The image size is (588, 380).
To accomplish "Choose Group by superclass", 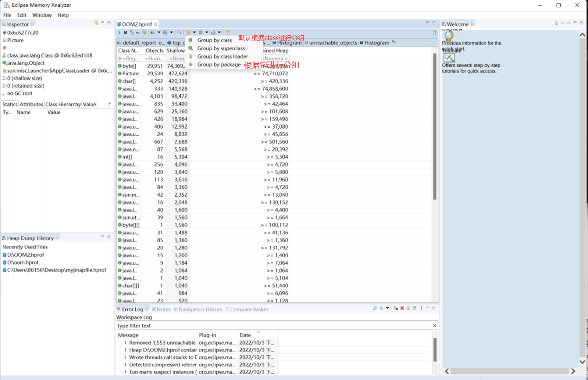I will (221, 48).
